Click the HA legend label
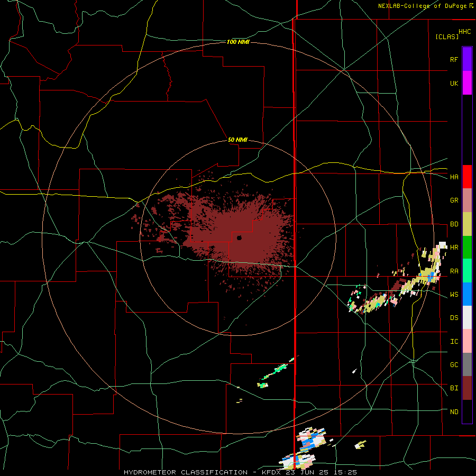This screenshot has width=476, height=476. (x=454, y=177)
